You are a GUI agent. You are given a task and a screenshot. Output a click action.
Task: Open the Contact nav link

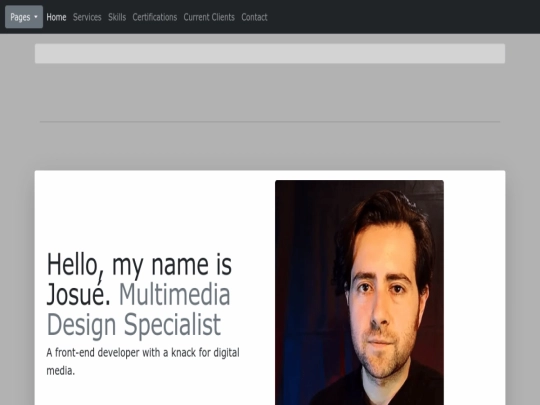click(254, 17)
